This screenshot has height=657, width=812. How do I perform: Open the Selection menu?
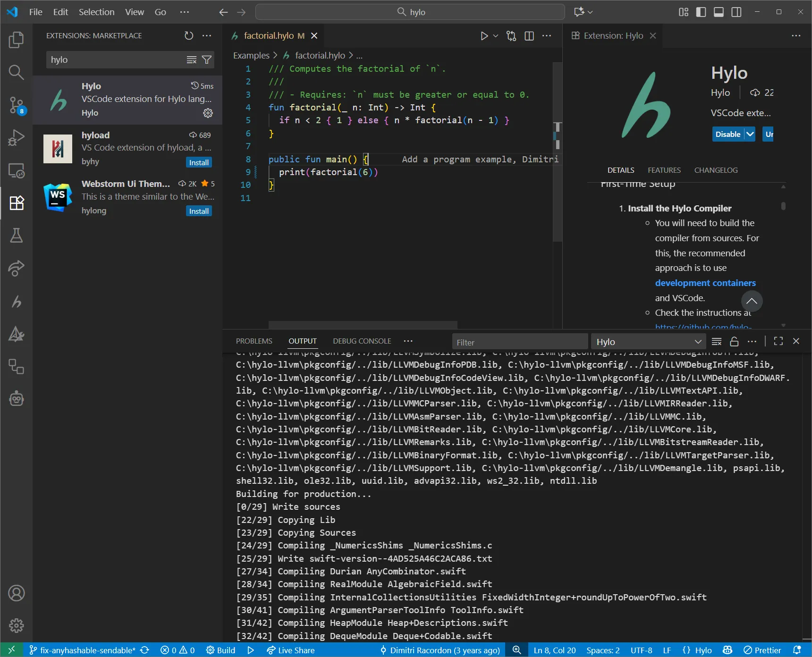(x=96, y=12)
